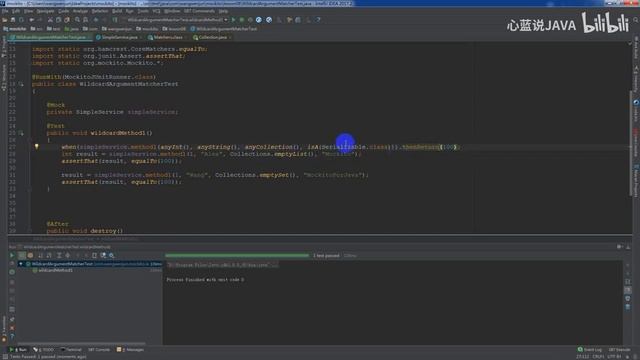Click Expand All in test runner toolbar
The width and height of the screenshot is (640, 360).
click(x=59, y=256)
